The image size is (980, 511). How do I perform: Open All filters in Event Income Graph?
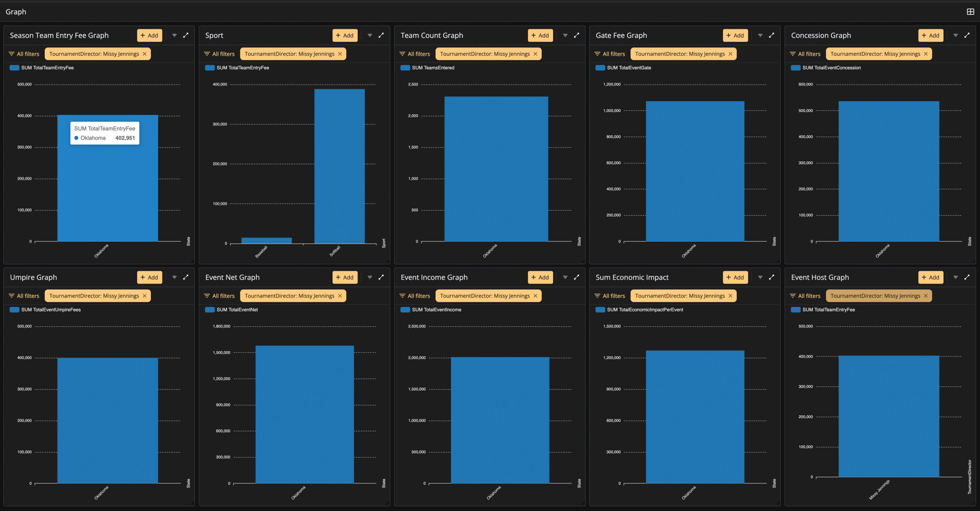(x=415, y=296)
